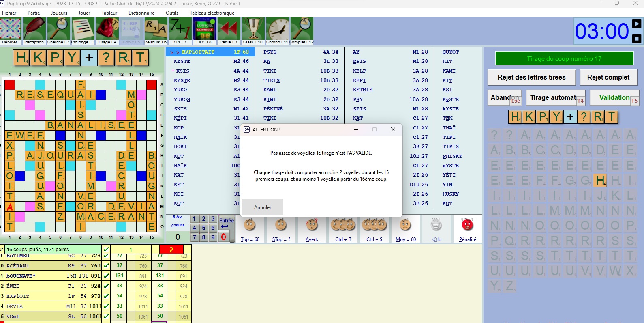The image size is (644, 323).
Task: Select the Tirage F4 letter bag icon
Action: click(107, 29)
